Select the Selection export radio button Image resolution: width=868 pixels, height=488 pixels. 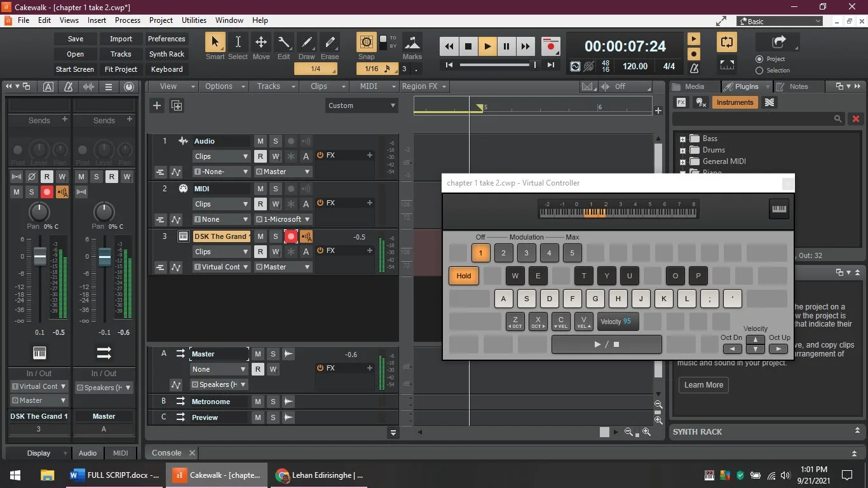coord(759,71)
